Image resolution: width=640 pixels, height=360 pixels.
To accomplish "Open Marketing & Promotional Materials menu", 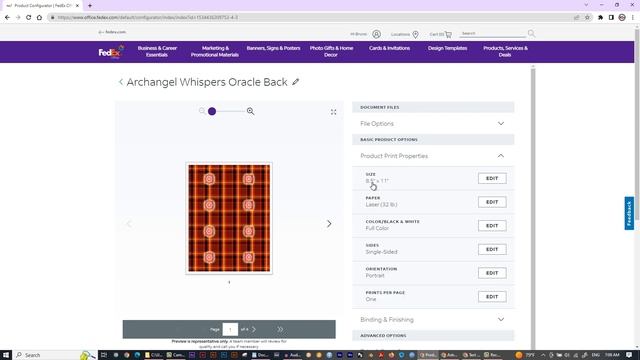I will tap(215, 51).
